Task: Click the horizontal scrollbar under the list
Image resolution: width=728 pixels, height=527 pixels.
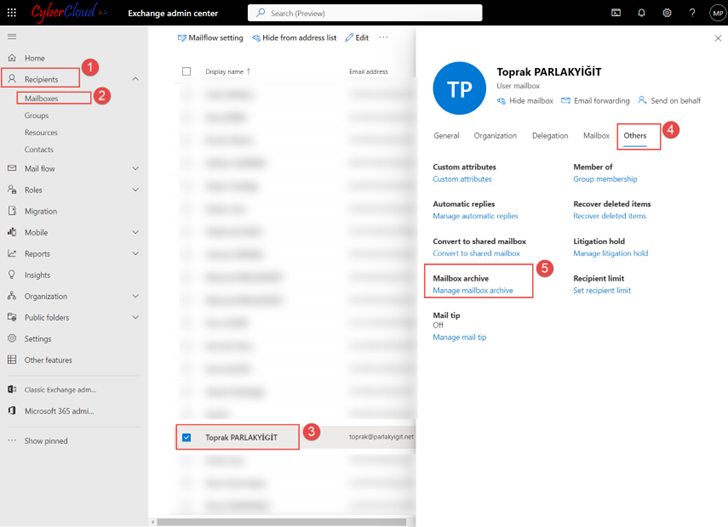Action: (x=281, y=522)
